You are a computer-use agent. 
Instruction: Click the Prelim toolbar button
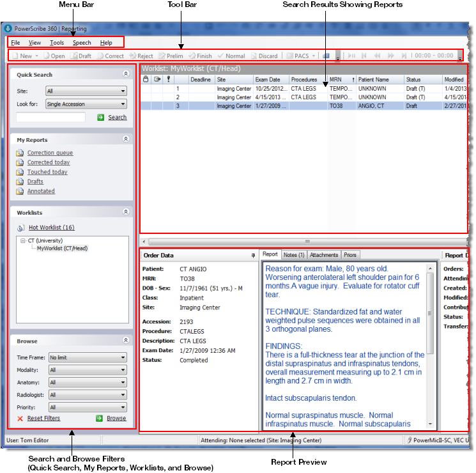point(171,56)
